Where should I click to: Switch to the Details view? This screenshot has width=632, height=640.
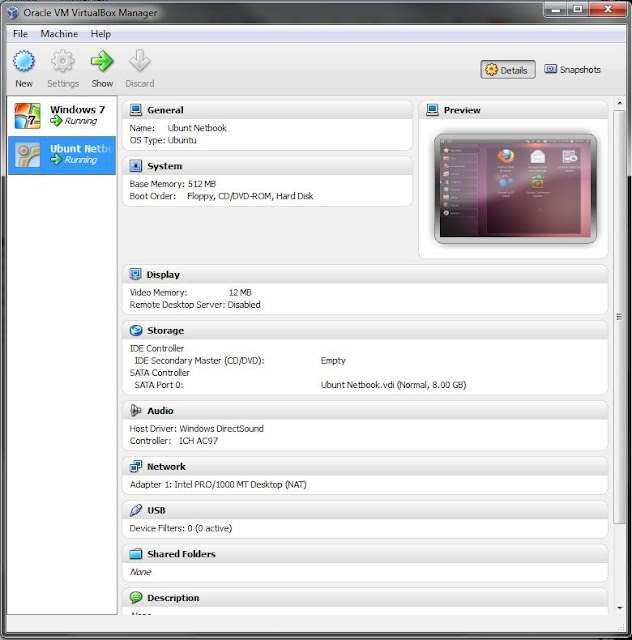(x=507, y=70)
